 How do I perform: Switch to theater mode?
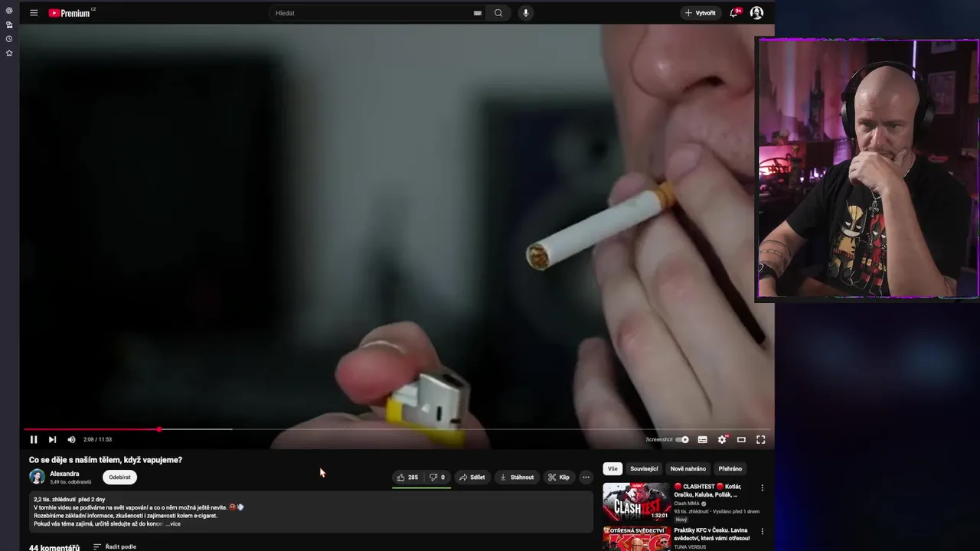coord(741,439)
